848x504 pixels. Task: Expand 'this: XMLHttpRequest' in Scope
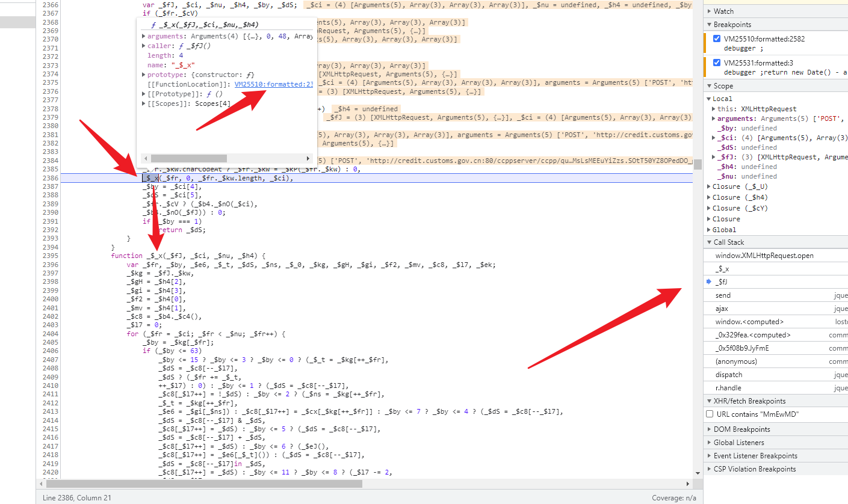(x=714, y=109)
